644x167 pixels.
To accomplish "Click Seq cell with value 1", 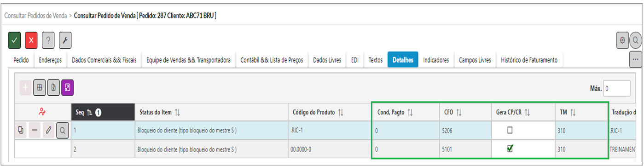I will (103, 131).
